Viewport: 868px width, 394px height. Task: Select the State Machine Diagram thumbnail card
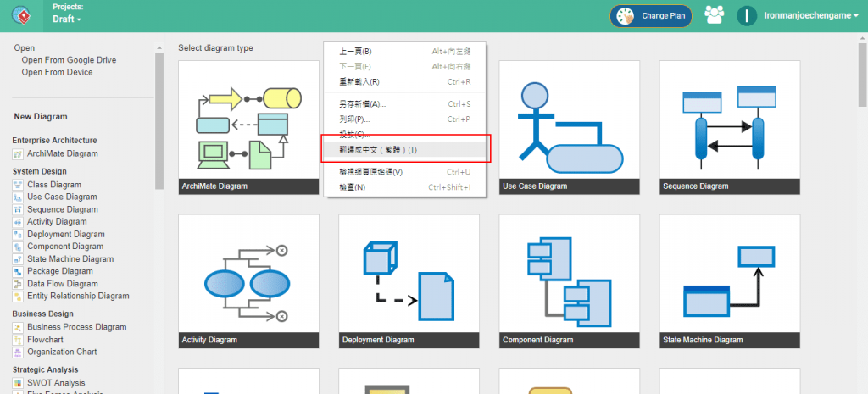pos(730,281)
